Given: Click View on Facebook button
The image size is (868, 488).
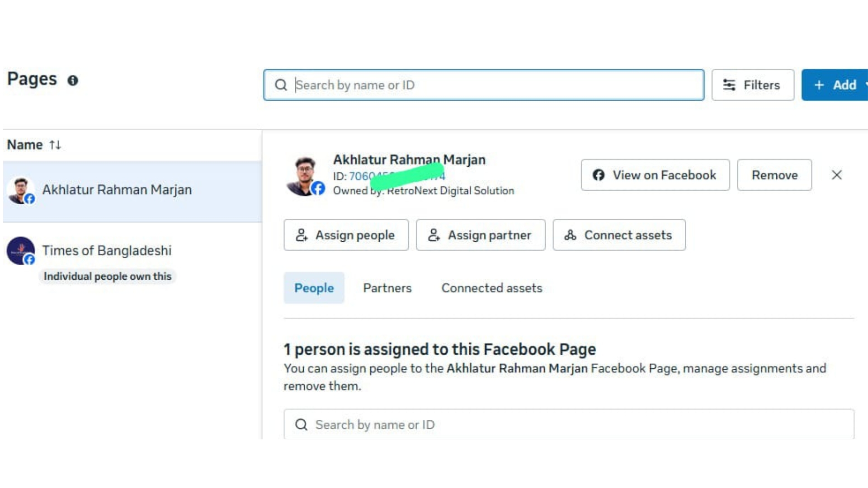Looking at the screenshot, I should pos(655,175).
